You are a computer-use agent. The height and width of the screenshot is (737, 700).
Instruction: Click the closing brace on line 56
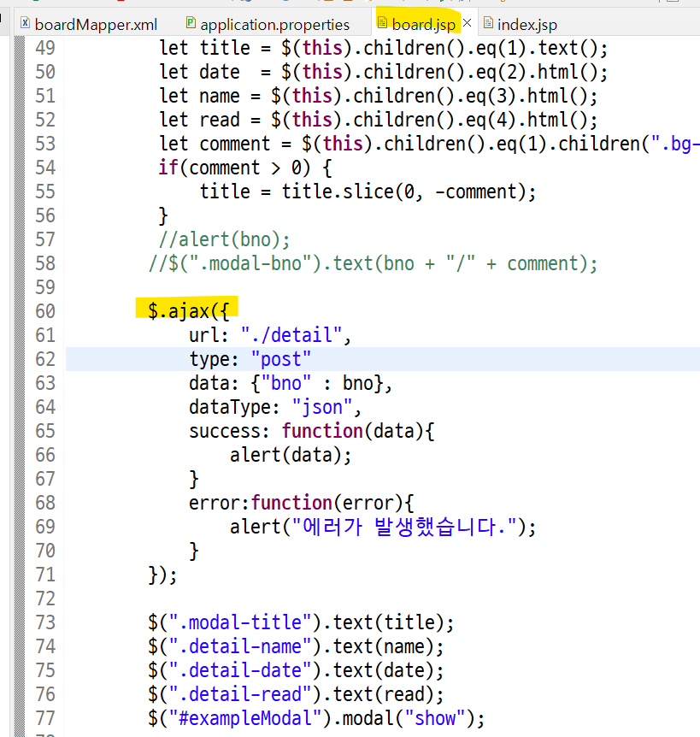coord(163,215)
